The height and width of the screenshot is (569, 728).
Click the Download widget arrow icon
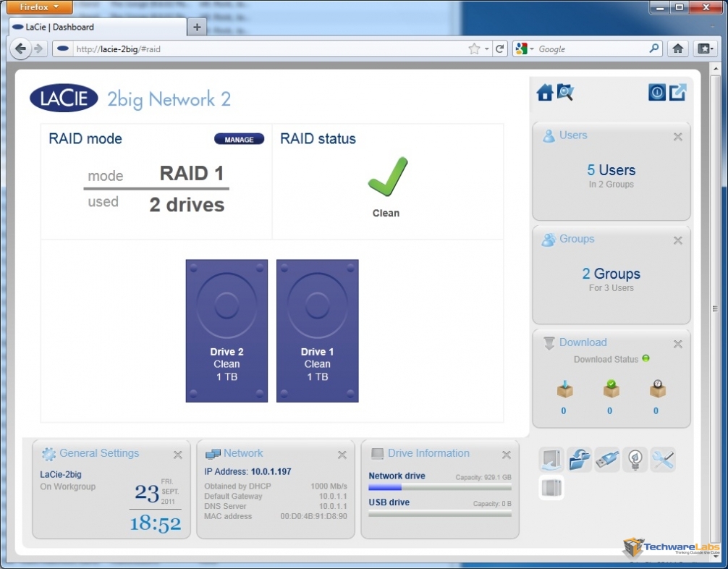[x=549, y=343]
